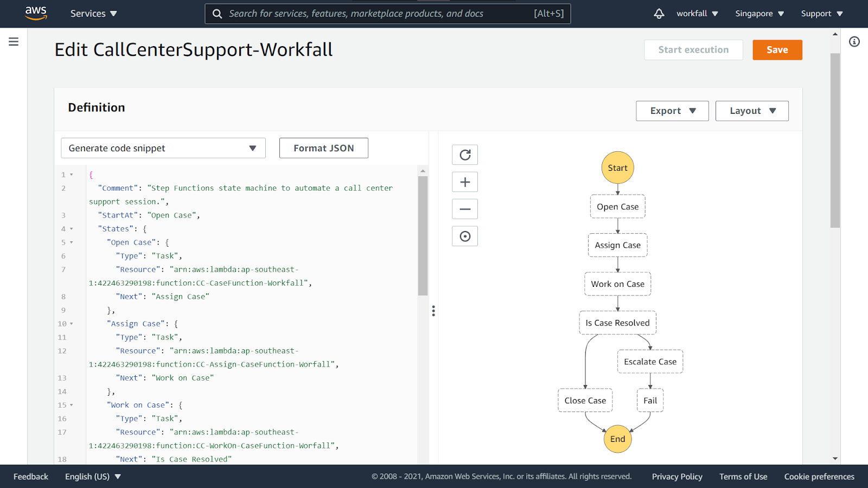Select the Escalate Case state node

point(650,362)
